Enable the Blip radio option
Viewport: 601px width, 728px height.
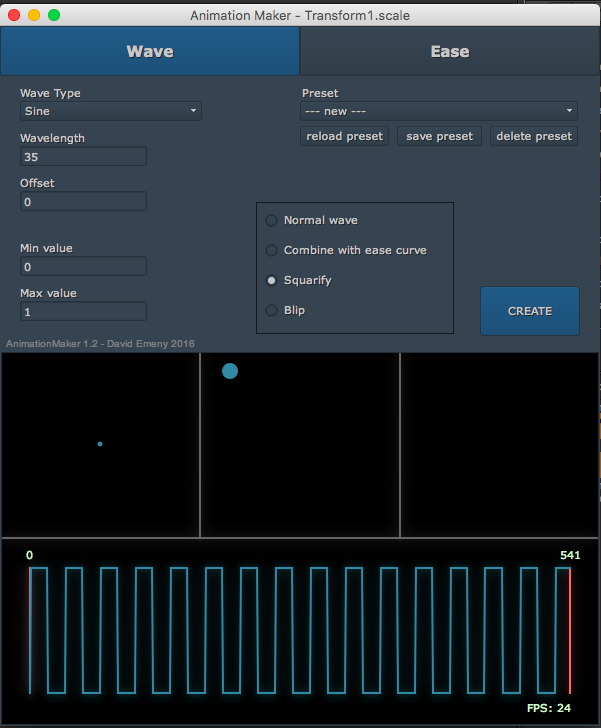coord(272,310)
